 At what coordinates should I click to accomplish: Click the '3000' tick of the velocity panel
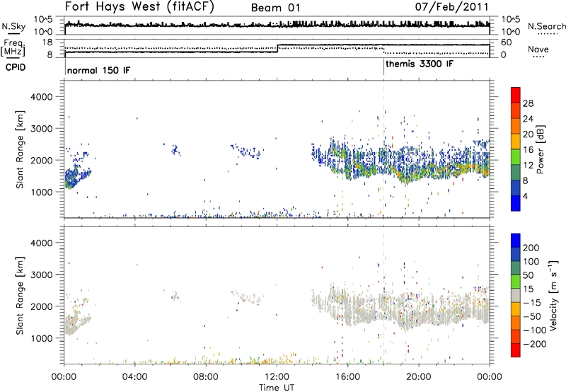(x=41, y=275)
